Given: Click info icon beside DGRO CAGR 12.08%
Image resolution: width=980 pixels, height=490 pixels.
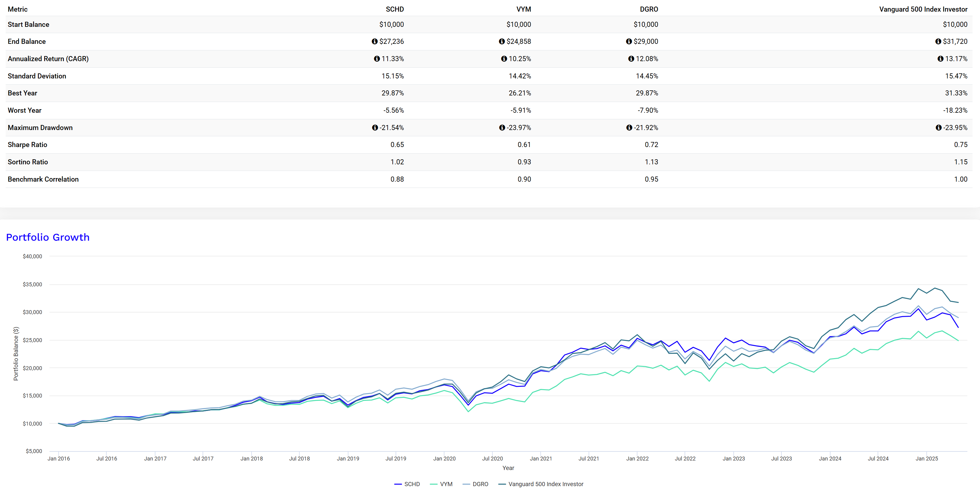Looking at the screenshot, I should coord(631,58).
